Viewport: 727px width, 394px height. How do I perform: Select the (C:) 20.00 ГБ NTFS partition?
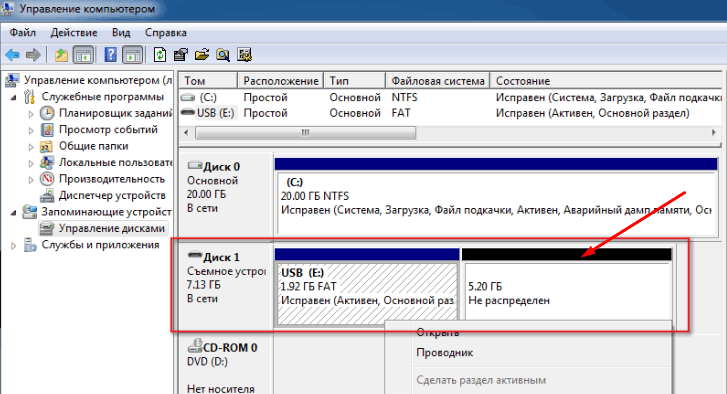(x=497, y=197)
